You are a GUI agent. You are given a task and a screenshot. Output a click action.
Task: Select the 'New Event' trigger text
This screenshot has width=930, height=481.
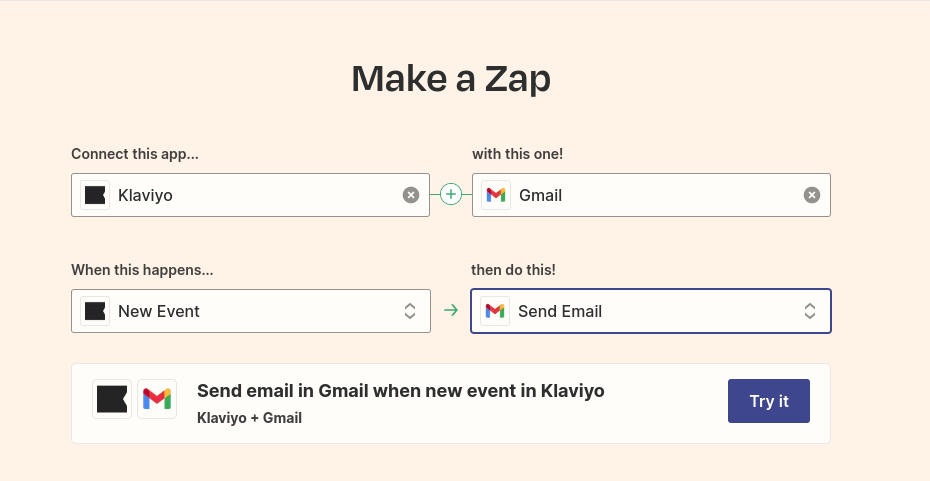[x=159, y=311]
